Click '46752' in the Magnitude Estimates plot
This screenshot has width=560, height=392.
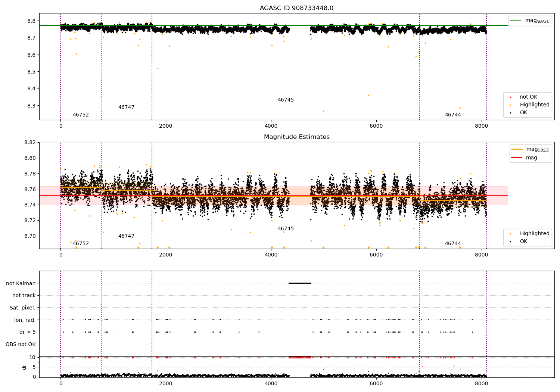tap(81, 244)
